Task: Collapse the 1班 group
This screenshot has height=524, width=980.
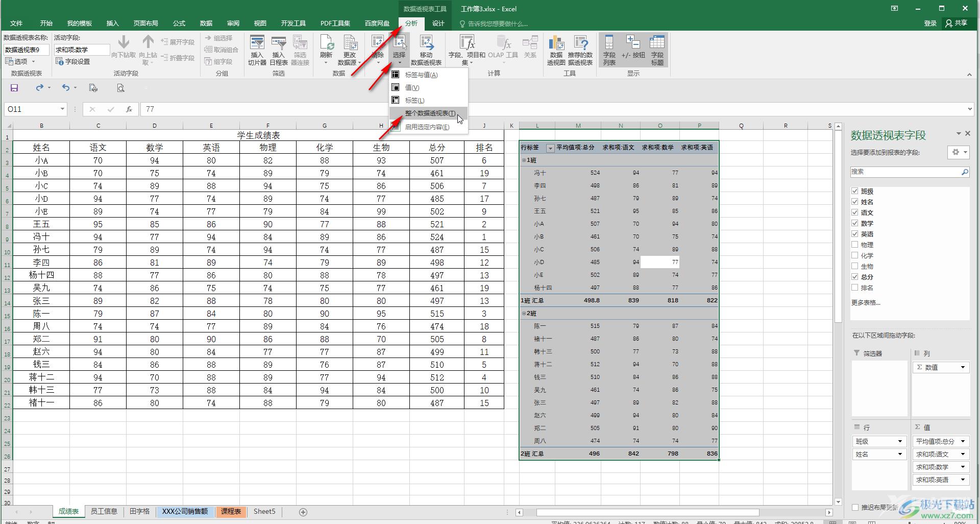Action: pyautogui.click(x=524, y=160)
